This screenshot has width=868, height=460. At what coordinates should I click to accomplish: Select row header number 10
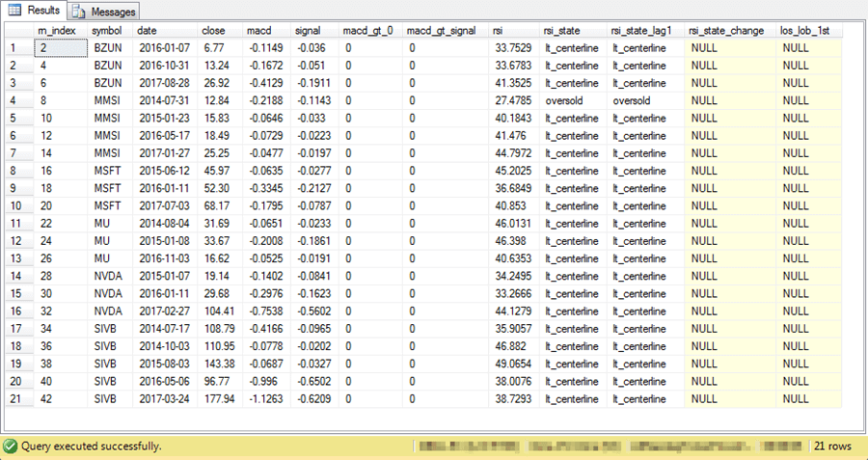(20, 206)
